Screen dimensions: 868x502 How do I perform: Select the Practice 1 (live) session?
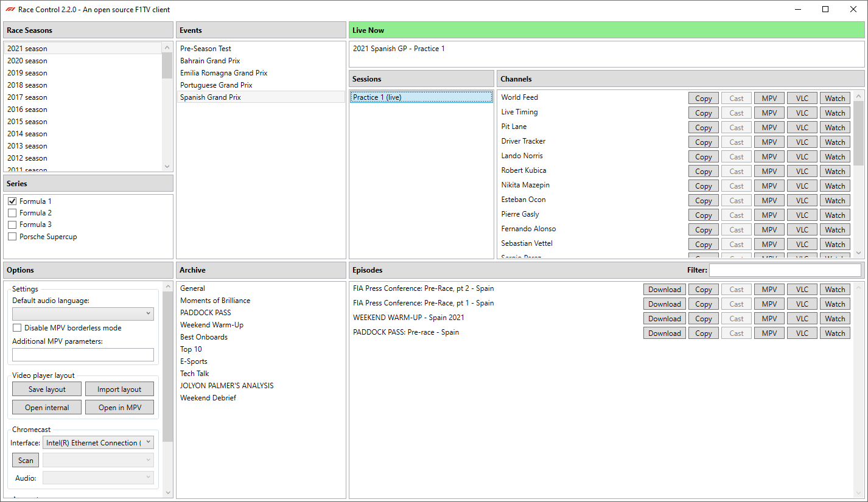tap(421, 97)
